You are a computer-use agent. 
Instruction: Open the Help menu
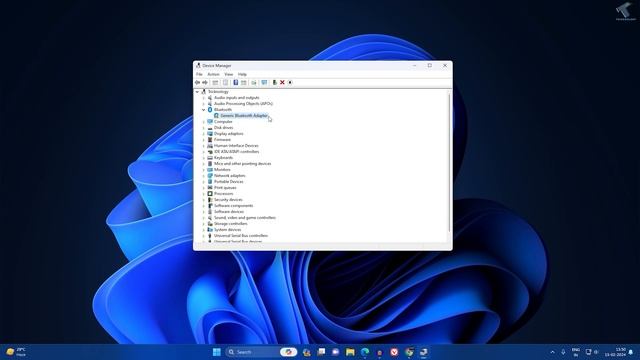(242, 74)
